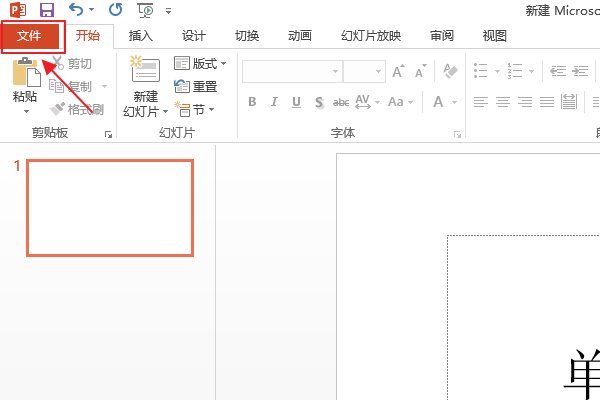This screenshot has height=400, width=600.
Task: Open the bullets dropdown arrow
Action: click(497, 71)
